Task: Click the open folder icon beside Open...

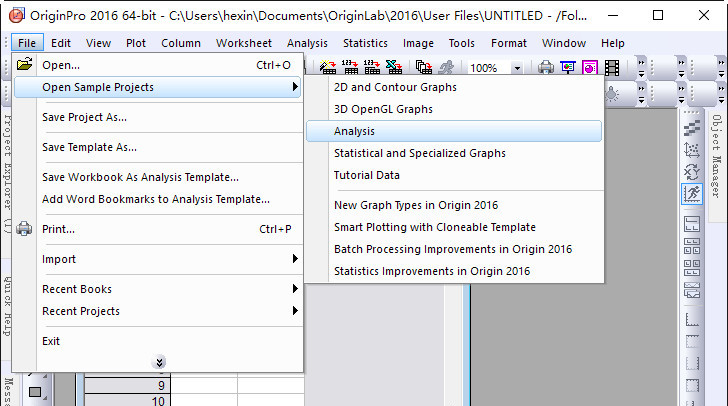Action: pyautogui.click(x=25, y=64)
